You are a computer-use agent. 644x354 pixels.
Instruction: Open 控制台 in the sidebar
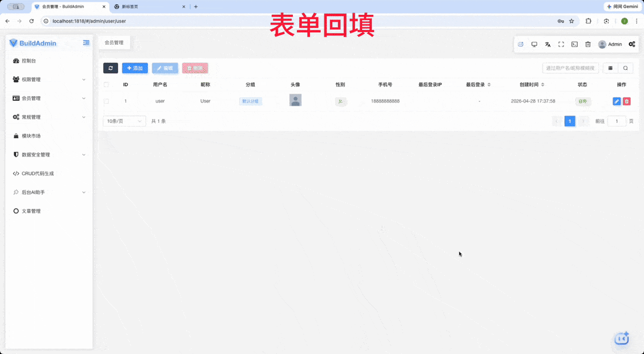[48, 61]
